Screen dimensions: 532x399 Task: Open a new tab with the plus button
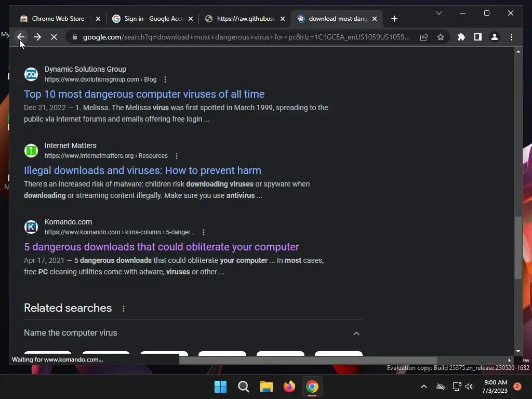[x=394, y=19]
